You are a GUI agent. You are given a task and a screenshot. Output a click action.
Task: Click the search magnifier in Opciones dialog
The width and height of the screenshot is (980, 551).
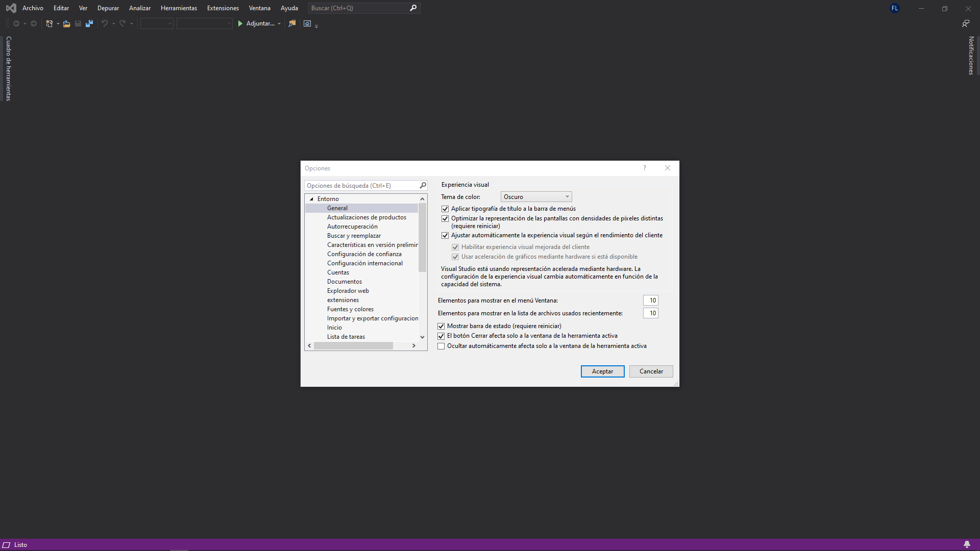tap(423, 186)
